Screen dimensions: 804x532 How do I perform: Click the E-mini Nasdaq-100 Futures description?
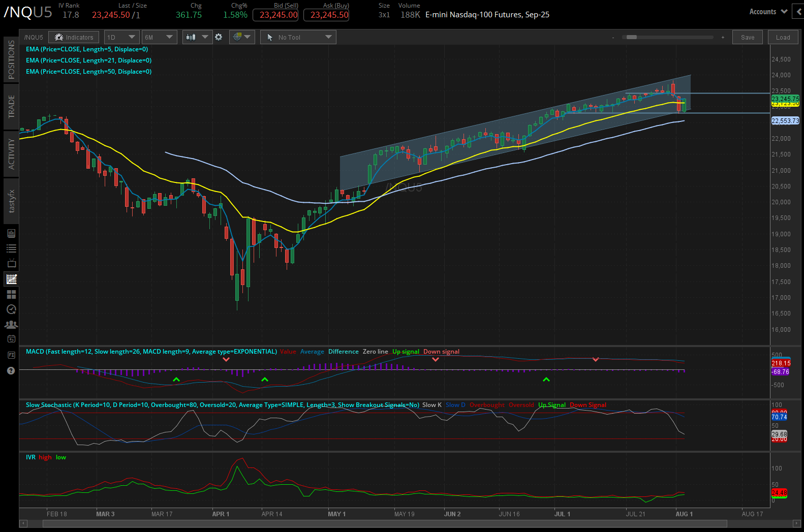[487, 15]
